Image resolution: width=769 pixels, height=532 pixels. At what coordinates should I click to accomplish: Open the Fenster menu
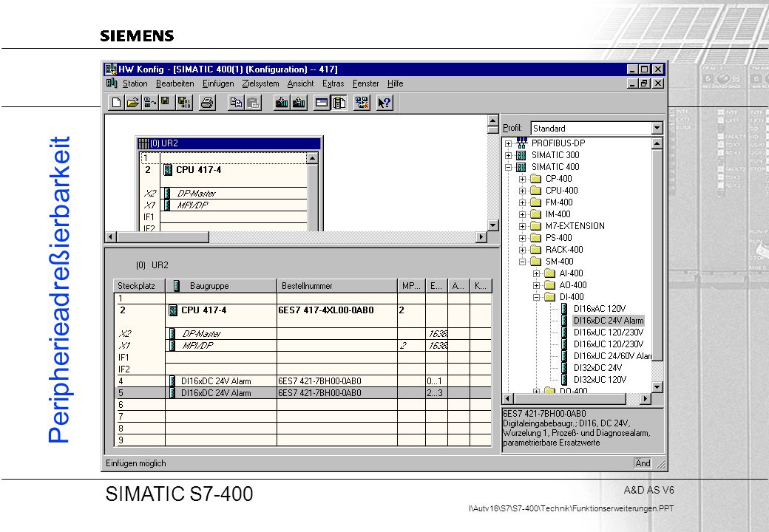click(366, 83)
